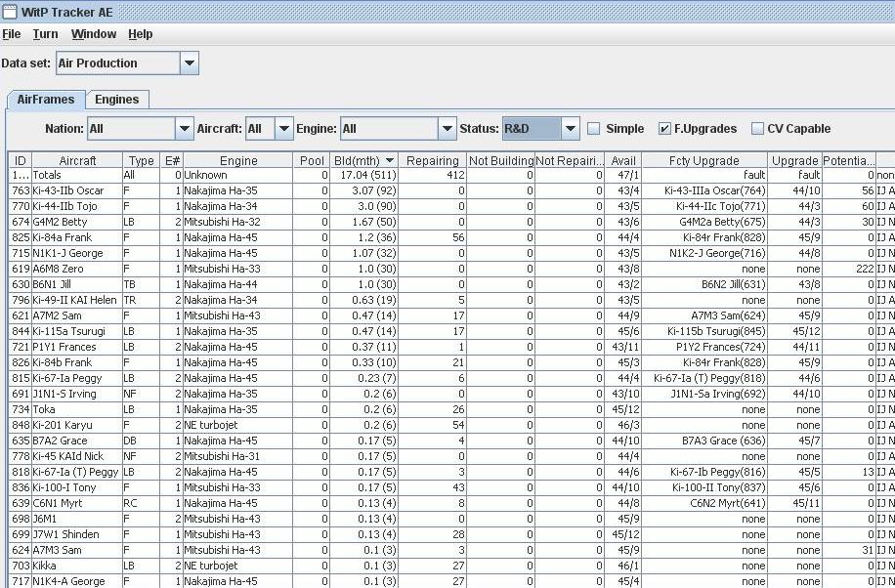
Task: Select the J7W1 Shinden row
Action: (451, 534)
